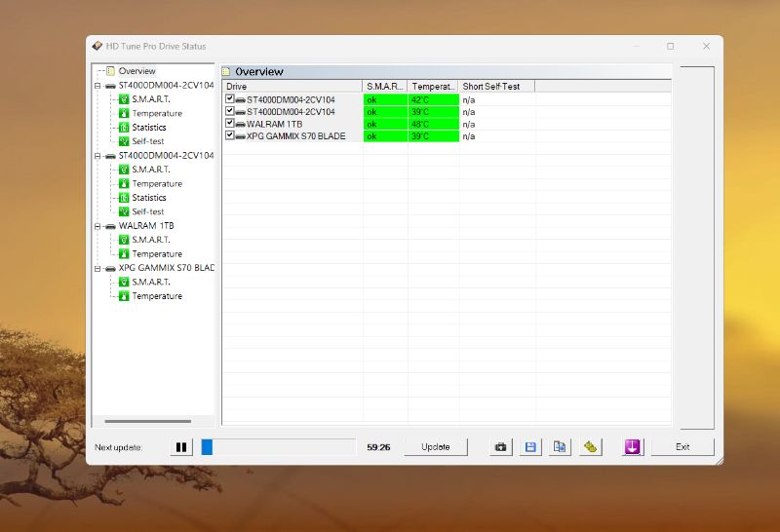
Task: Open Temperature under WALRAM 1TB
Action: point(157,253)
